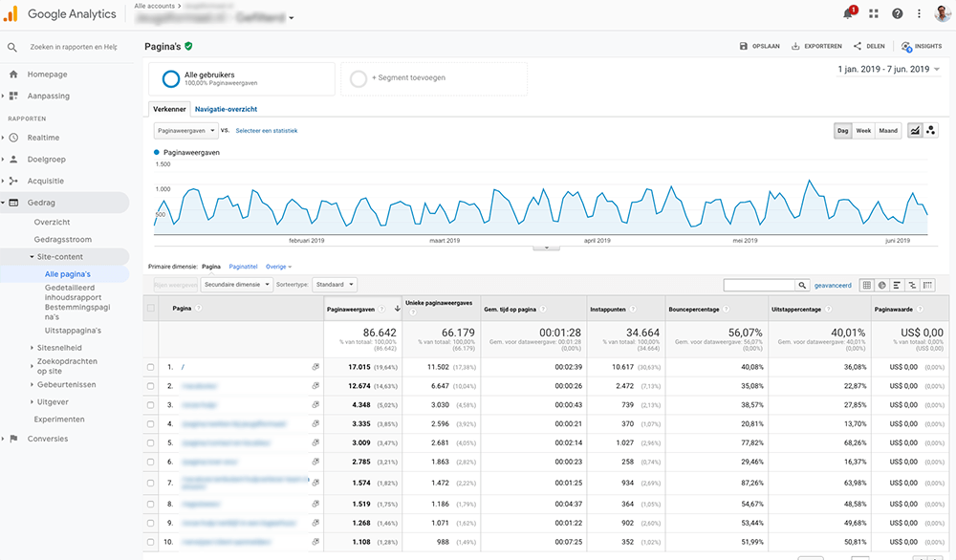Switch to motion chart view icon
This screenshot has width=956, height=560.
930,130
